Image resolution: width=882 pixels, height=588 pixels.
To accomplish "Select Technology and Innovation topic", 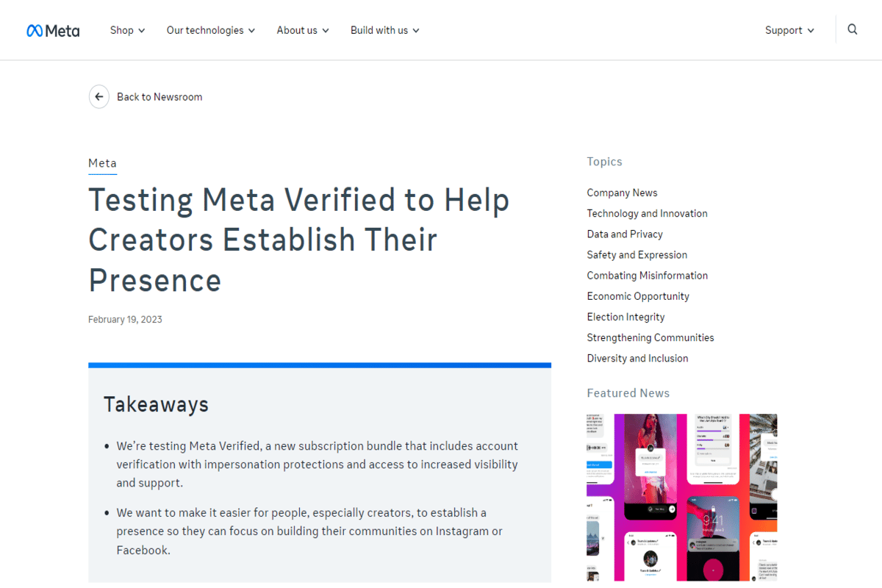I will coord(647,213).
